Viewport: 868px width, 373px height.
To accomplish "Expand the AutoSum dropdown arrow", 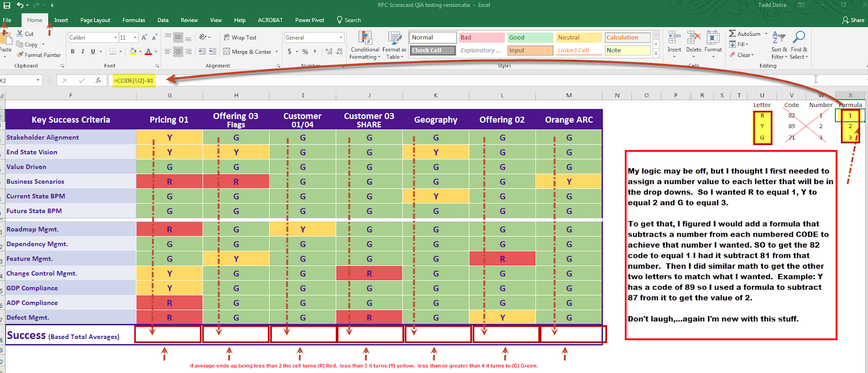I will (x=766, y=34).
